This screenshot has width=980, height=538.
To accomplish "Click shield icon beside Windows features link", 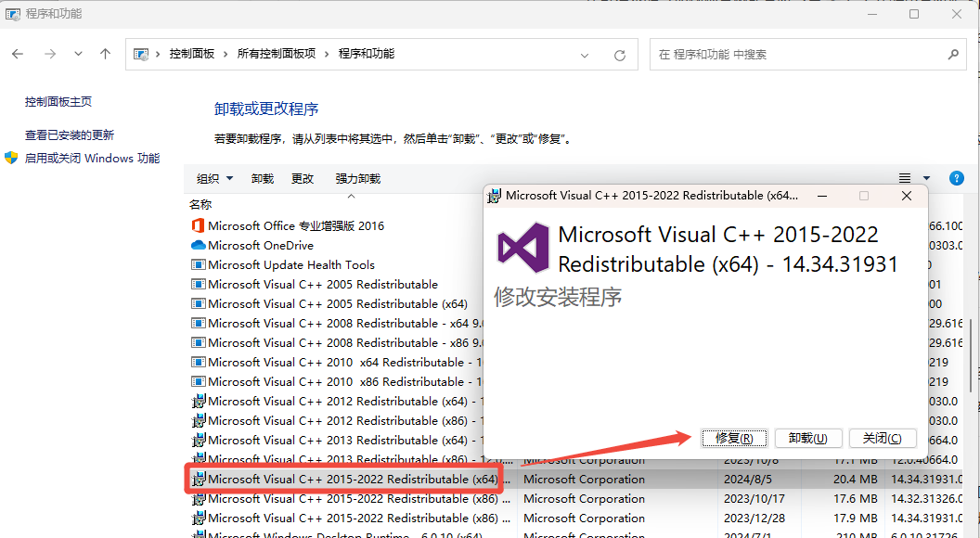I will pos(11,158).
